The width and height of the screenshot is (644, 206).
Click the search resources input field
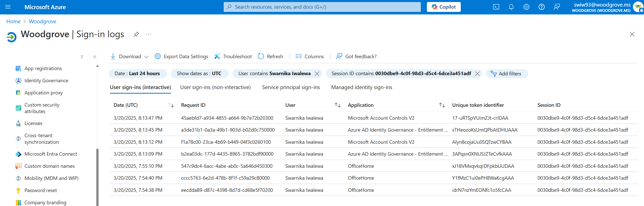pyautogui.click(x=322, y=7)
